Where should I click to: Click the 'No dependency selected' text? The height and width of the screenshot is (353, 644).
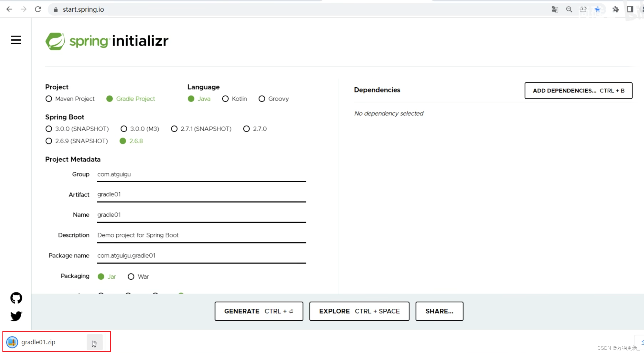pos(389,113)
